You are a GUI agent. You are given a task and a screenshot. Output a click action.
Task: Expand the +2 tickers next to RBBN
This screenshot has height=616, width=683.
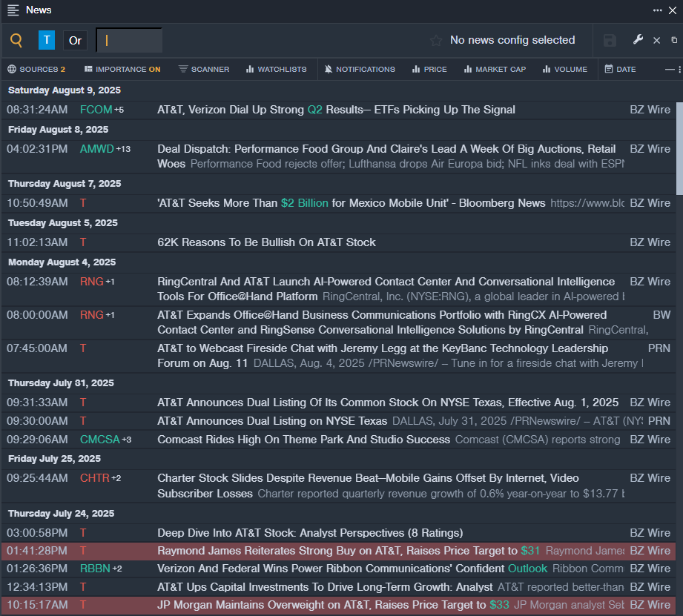(x=117, y=569)
